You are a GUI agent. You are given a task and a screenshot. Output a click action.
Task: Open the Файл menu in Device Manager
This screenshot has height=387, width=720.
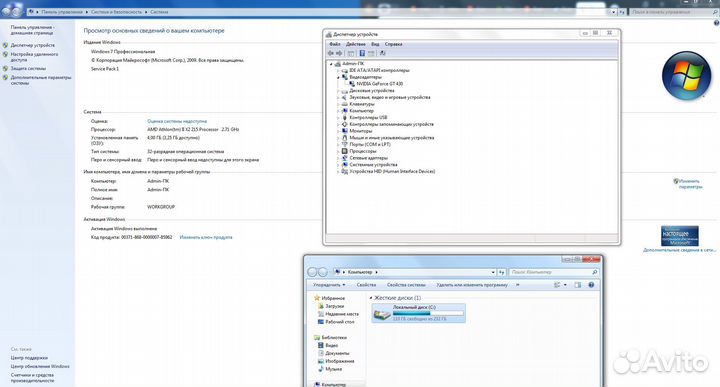pyautogui.click(x=335, y=44)
